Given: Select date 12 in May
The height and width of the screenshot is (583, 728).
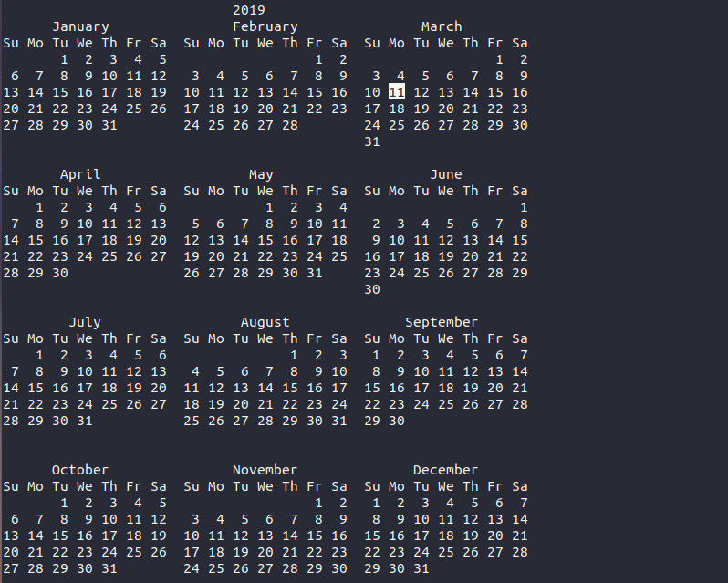Looking at the screenshot, I should 192,240.
